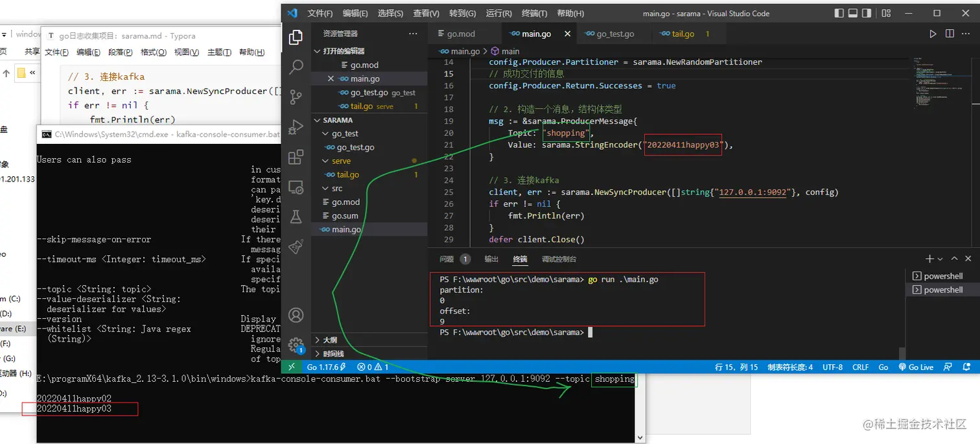The image size is (980, 444).
Task: Toggle primary side bar visibility
Action: tap(839, 13)
